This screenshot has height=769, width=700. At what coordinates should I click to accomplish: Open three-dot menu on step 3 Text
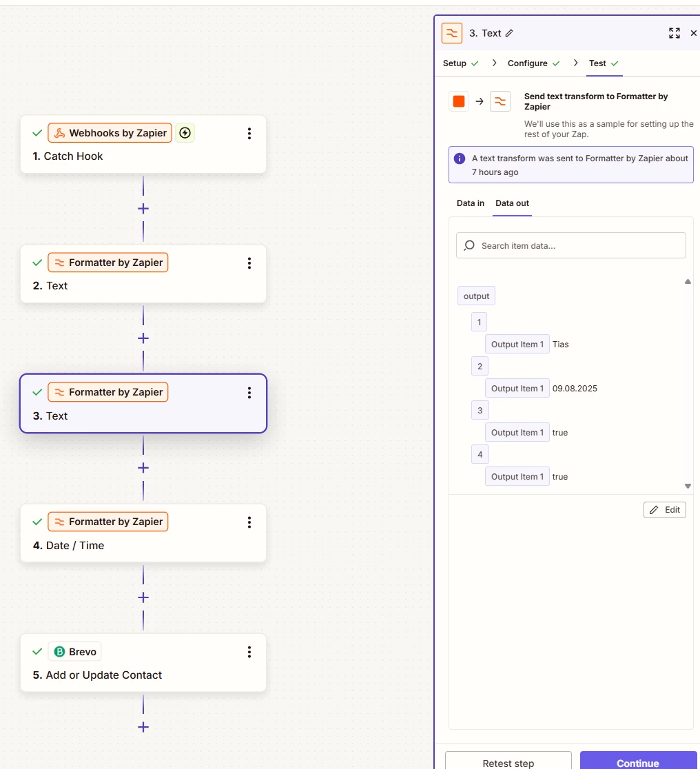[x=249, y=393]
